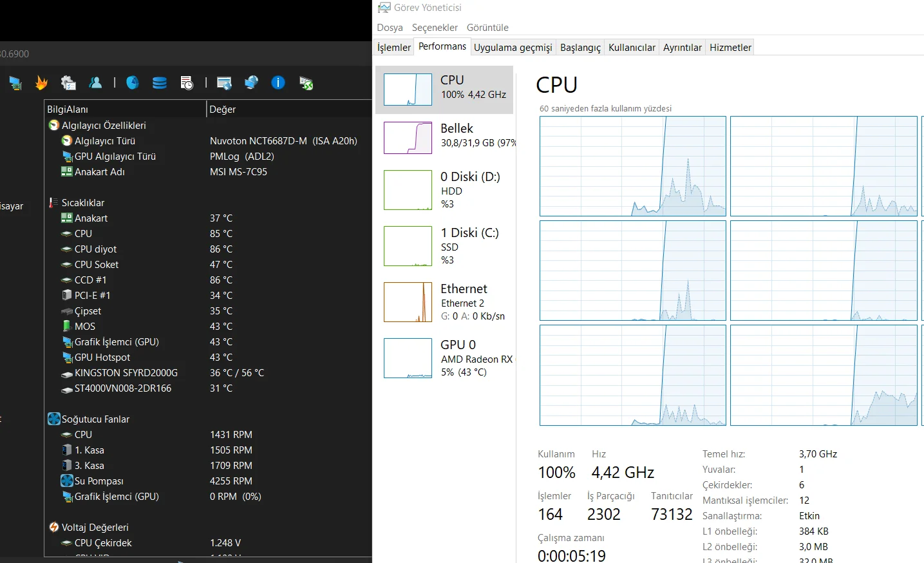
Task: Click the report-with-clock icon in AIDA64 toolbar
Action: point(187,83)
